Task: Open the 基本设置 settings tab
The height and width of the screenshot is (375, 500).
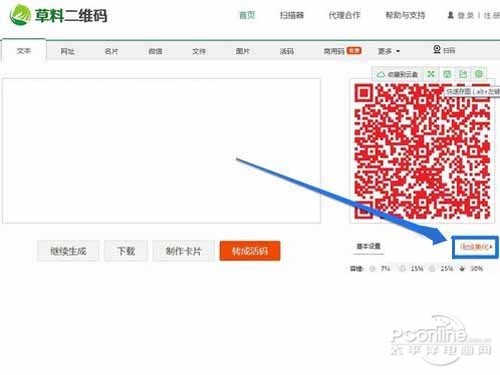Action: point(369,246)
